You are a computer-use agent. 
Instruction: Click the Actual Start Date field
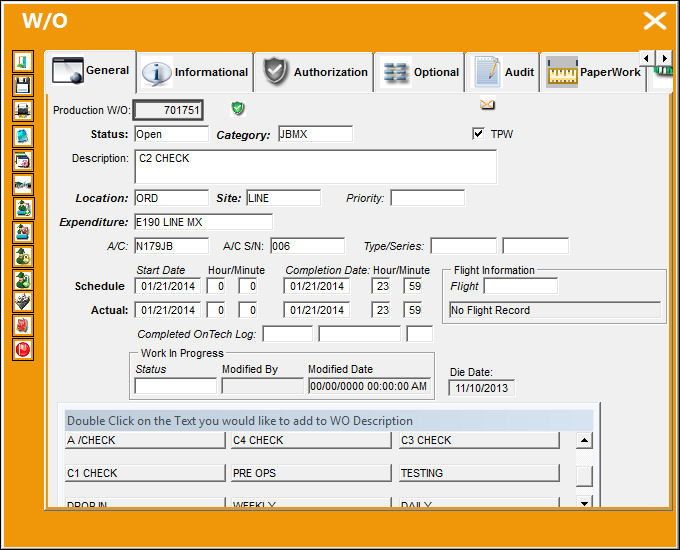point(168,310)
